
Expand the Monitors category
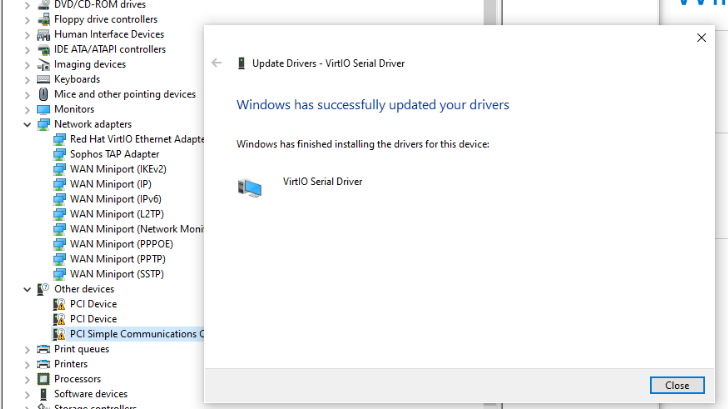[x=27, y=109]
